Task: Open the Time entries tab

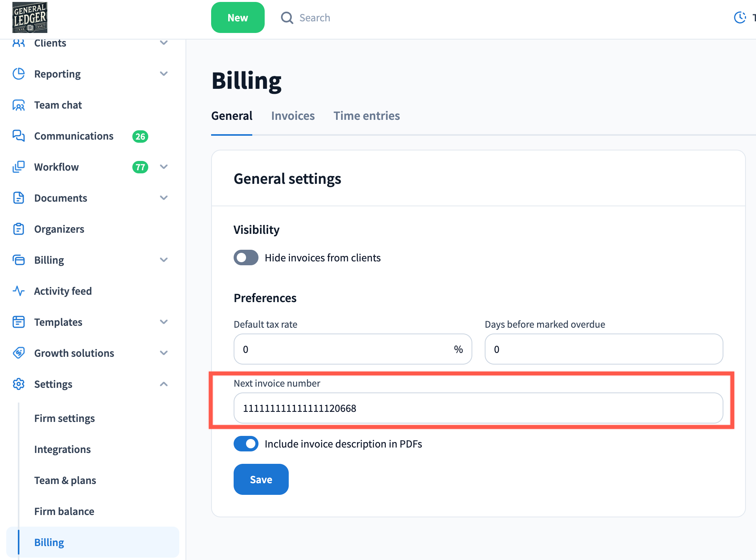Action: click(366, 116)
